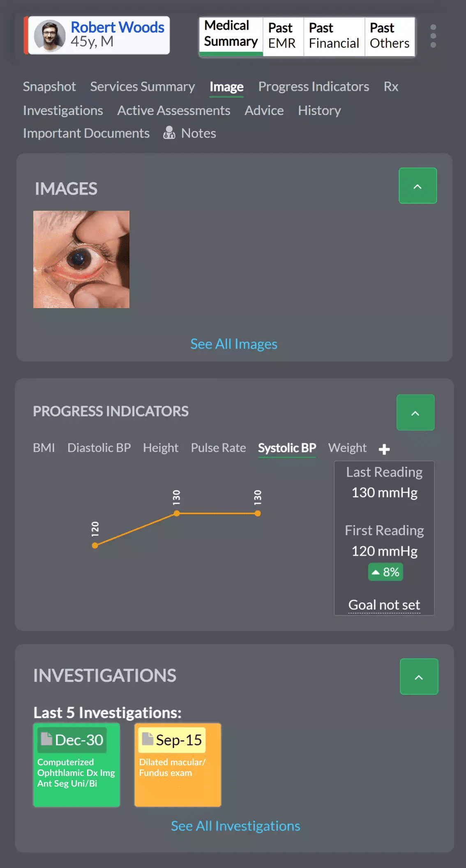
Task: Open the Past Financial tab
Action: point(334,36)
